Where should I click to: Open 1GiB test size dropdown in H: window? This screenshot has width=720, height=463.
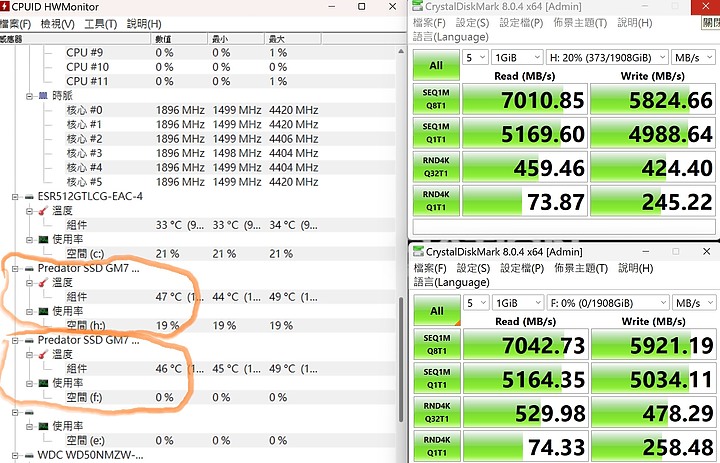tap(518, 57)
